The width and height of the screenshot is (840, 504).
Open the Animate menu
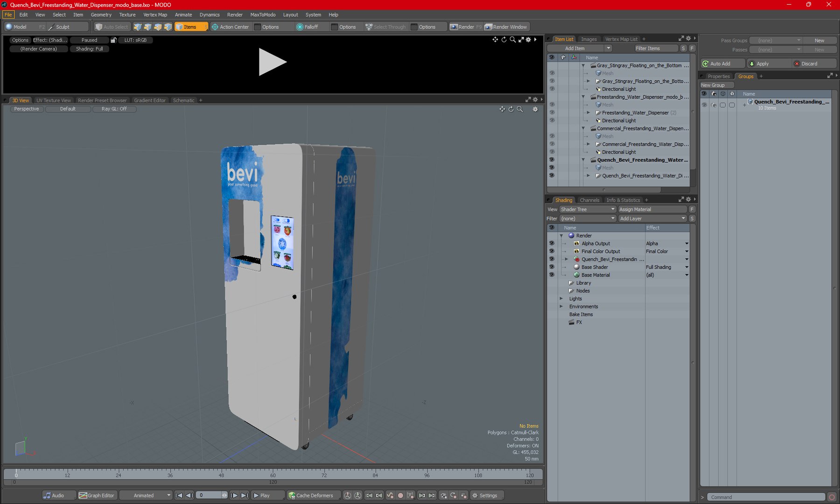(183, 15)
